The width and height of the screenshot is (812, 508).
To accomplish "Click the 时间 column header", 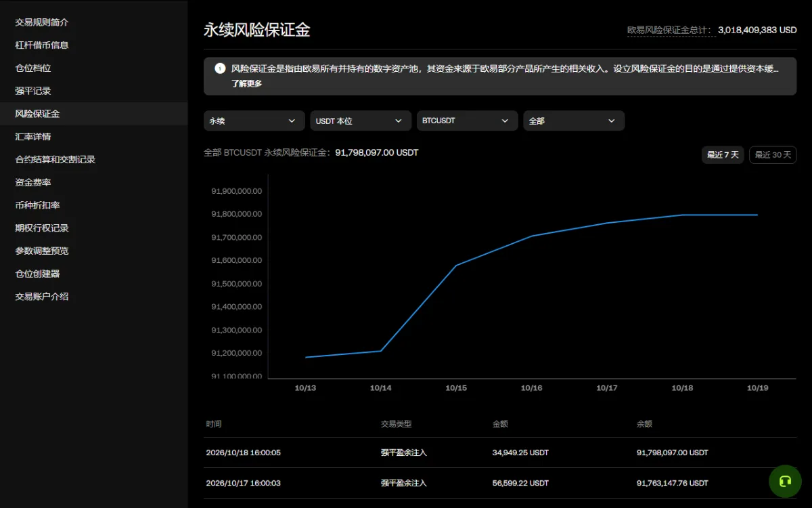I will (214, 424).
